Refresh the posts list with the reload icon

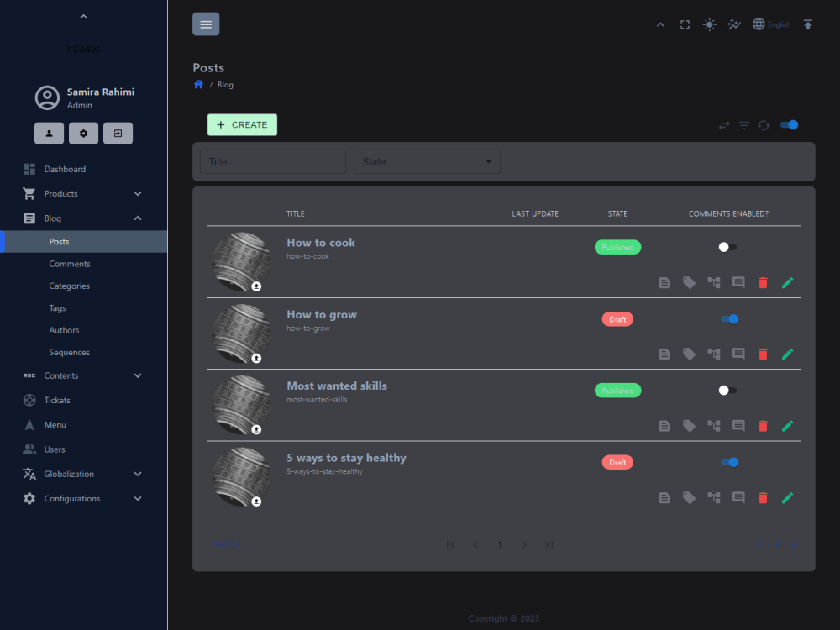click(x=764, y=124)
